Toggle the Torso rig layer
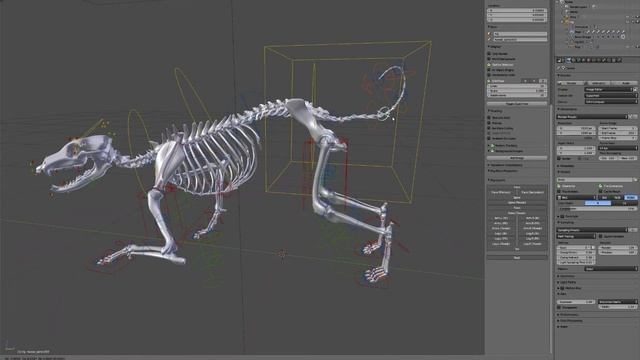Image resolution: width=640 pixels, height=360 pixels. pyautogui.click(x=517, y=208)
